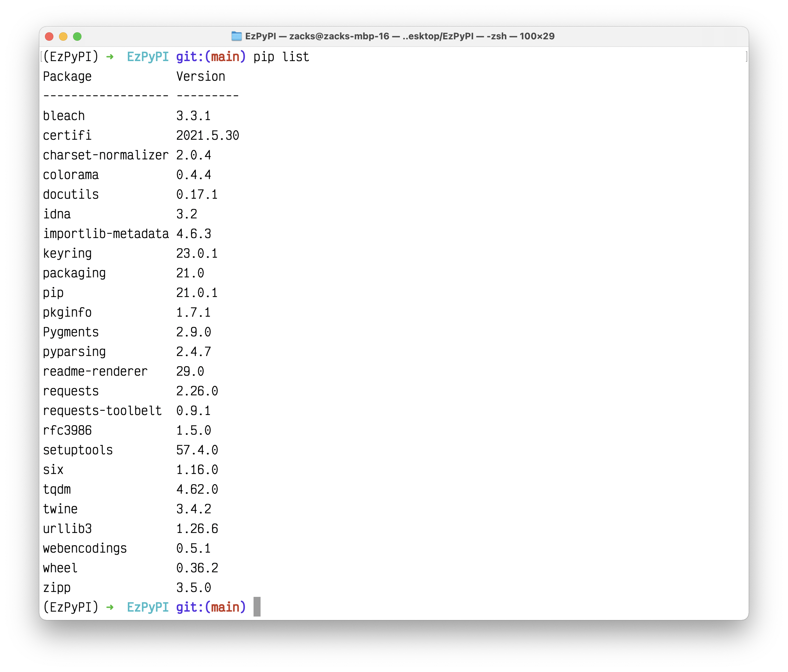
Task: Click the folder icon in title bar
Action: [x=237, y=36]
